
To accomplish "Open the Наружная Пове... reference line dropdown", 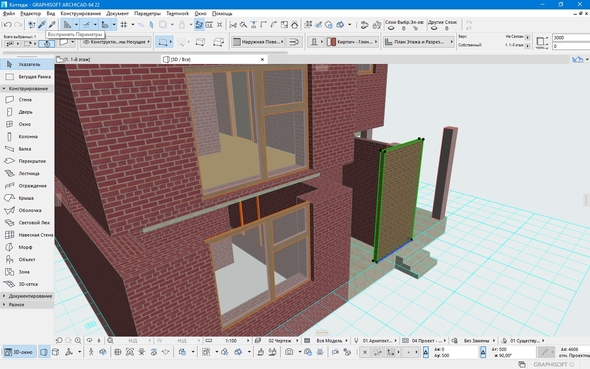I will pos(258,42).
